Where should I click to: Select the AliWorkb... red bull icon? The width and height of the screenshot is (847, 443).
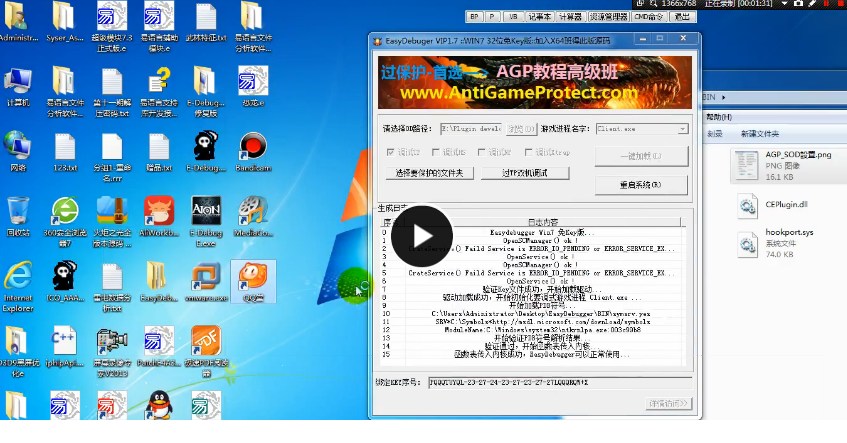pyautogui.click(x=159, y=216)
